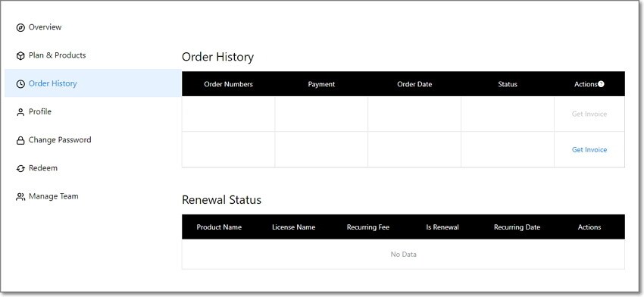Image resolution: width=644 pixels, height=297 pixels.
Task: Click the Order Date column header
Action: (414, 84)
